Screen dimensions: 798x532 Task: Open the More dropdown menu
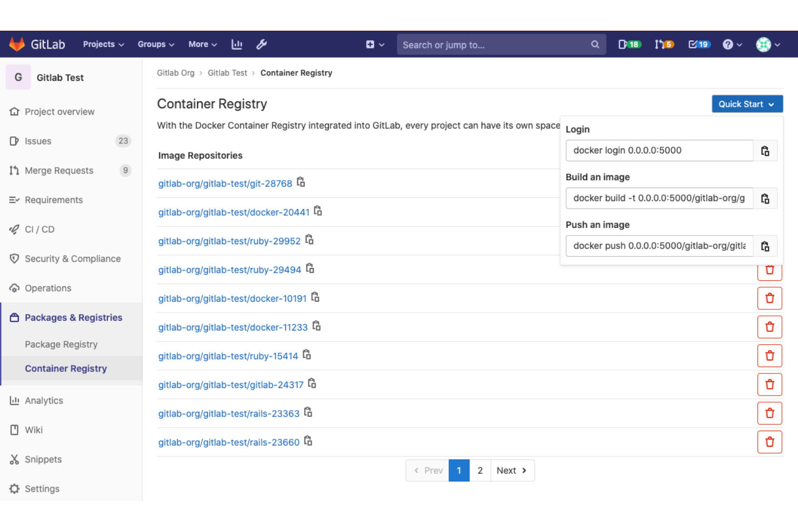[203, 44]
